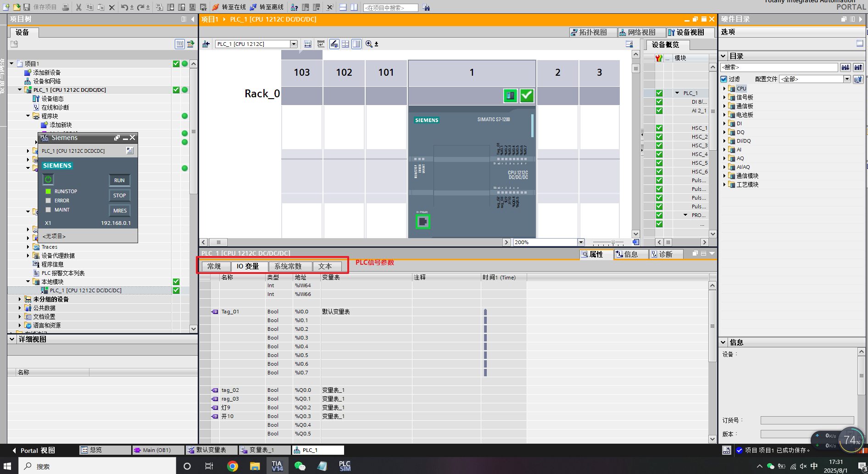Click 转至离线 go offline button

pos(267,7)
